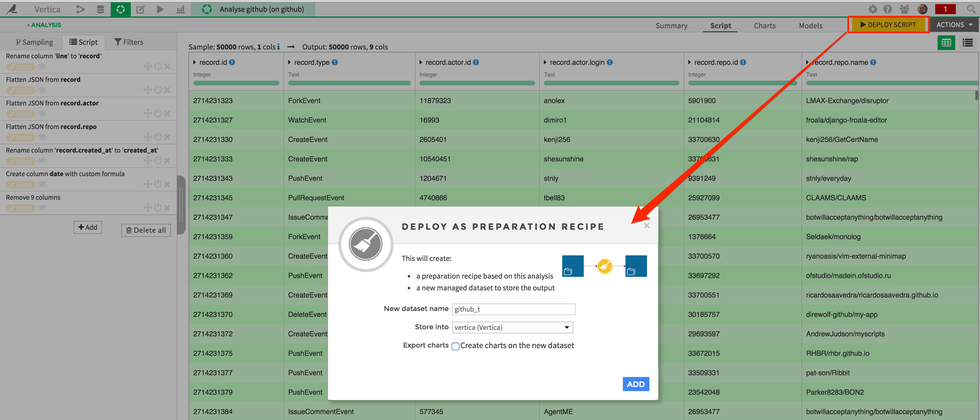This screenshot has height=420, width=980.
Task: Open the help question mark icon
Action: (x=887, y=9)
